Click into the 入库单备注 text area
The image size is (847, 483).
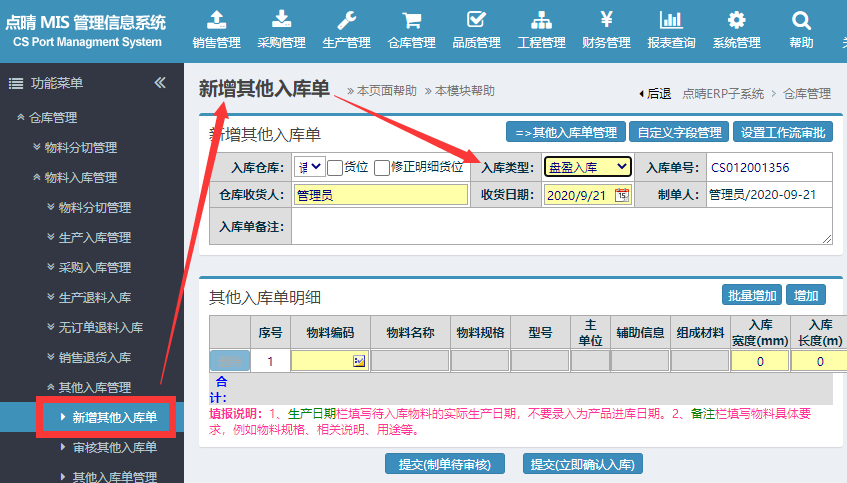pyautogui.click(x=561, y=227)
